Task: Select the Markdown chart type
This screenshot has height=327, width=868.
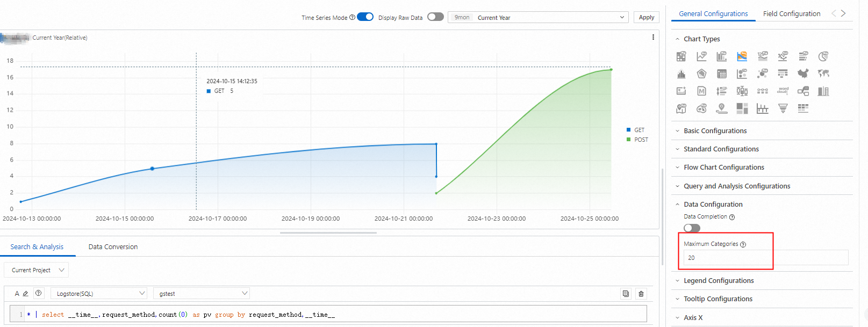Action: tap(701, 91)
